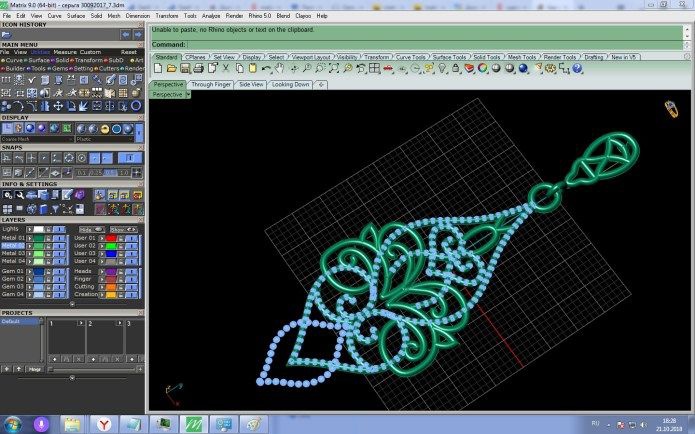Click the Show button in Layers panel

123,229
